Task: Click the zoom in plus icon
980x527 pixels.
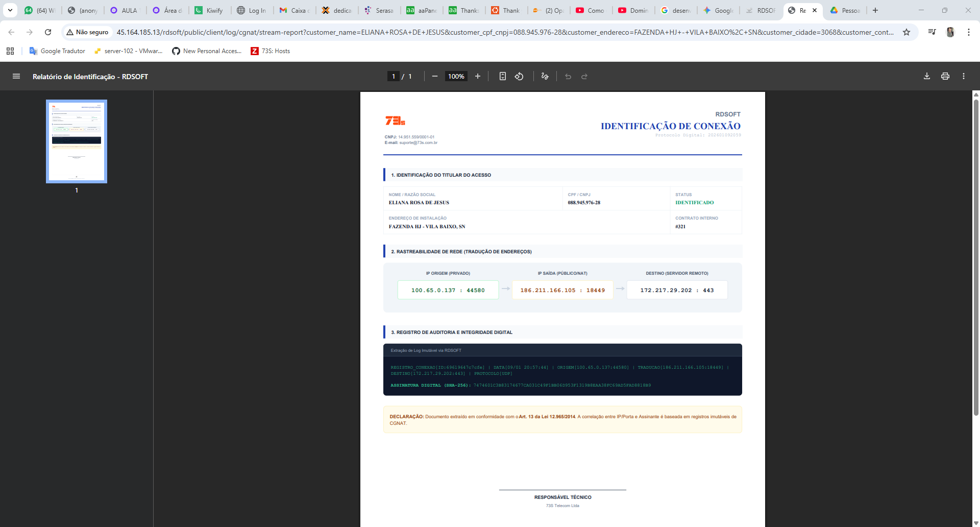Action: [478, 76]
